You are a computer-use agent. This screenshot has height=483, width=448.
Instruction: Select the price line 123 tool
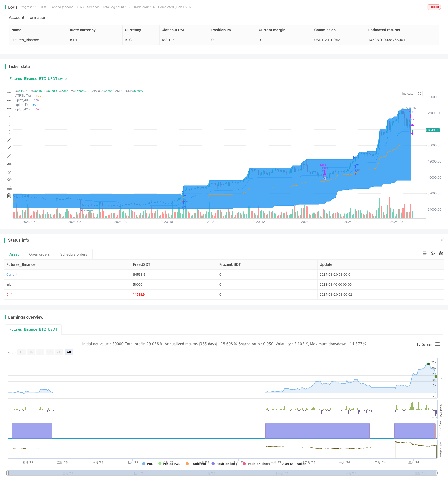(9, 164)
